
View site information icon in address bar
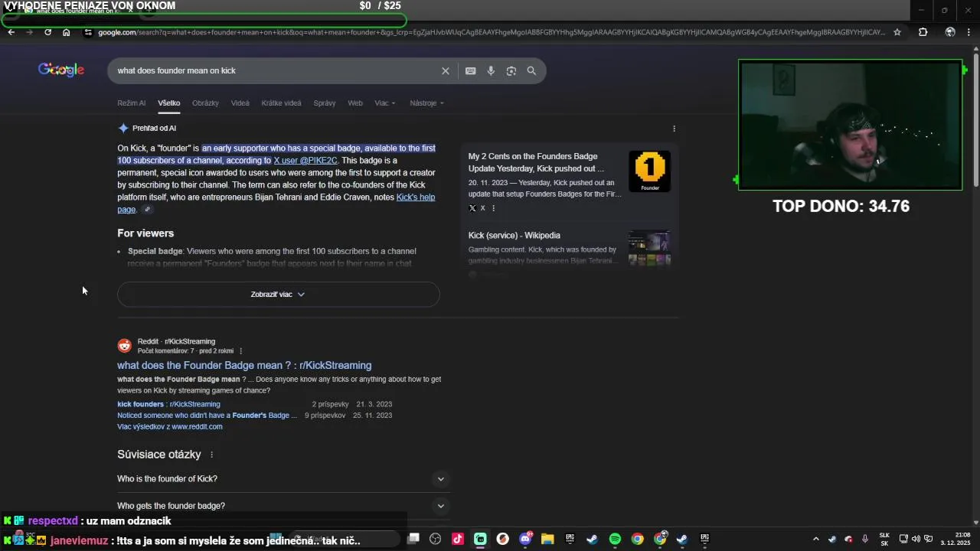tap(88, 32)
